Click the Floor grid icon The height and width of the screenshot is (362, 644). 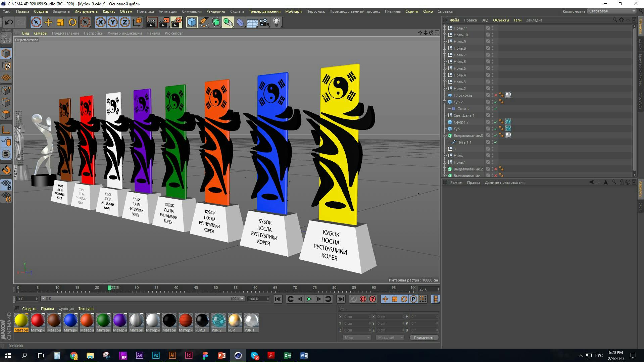click(x=252, y=22)
